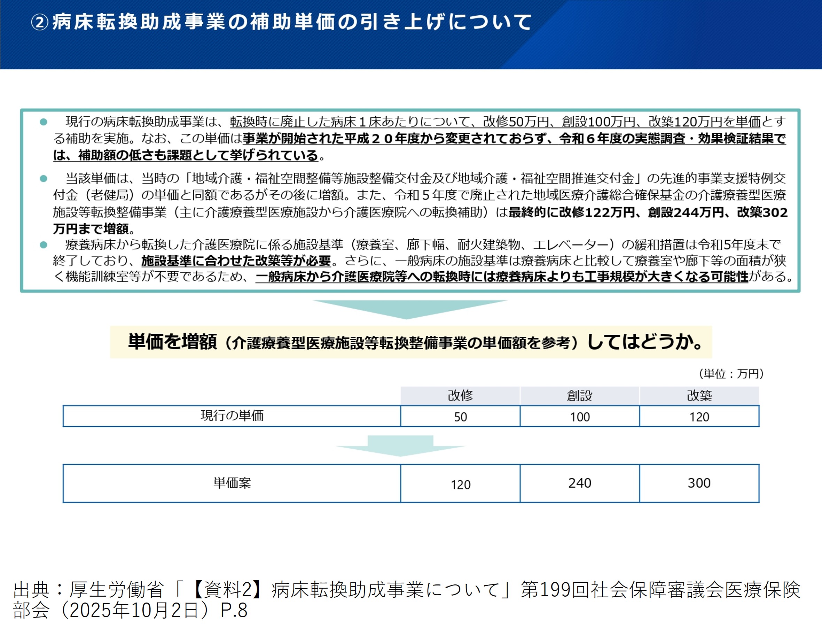Click the first teal bullet point

point(44,122)
